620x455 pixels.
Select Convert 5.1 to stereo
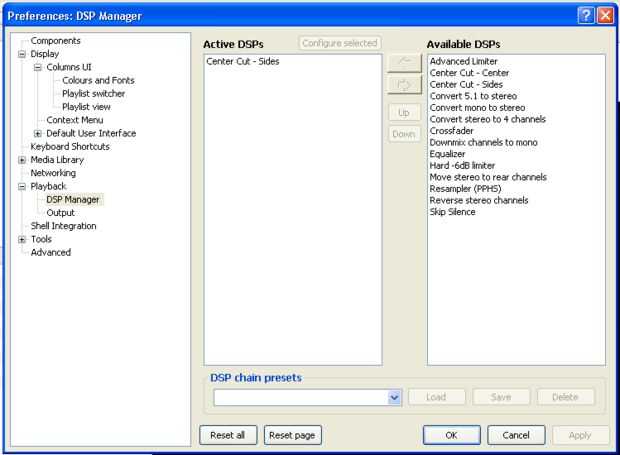point(473,96)
